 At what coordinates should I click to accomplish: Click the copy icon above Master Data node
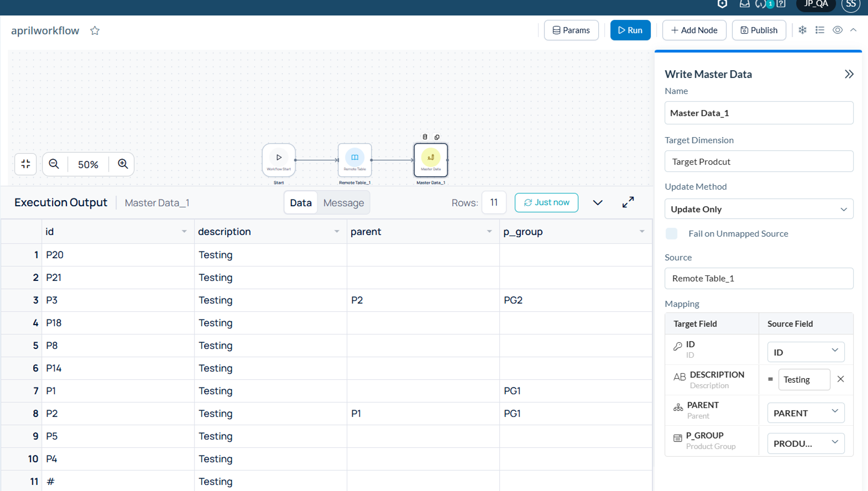coord(437,137)
